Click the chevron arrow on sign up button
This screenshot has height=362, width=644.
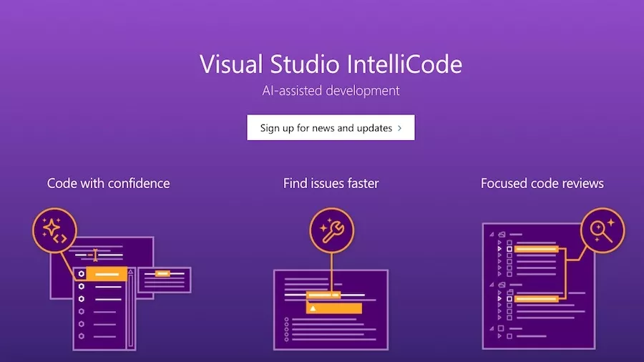[399, 128]
